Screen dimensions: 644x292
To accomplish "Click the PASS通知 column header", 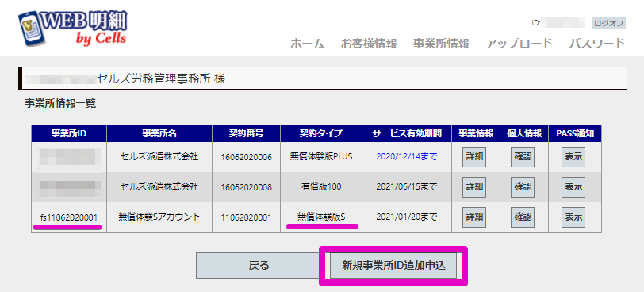I will pos(575,133).
